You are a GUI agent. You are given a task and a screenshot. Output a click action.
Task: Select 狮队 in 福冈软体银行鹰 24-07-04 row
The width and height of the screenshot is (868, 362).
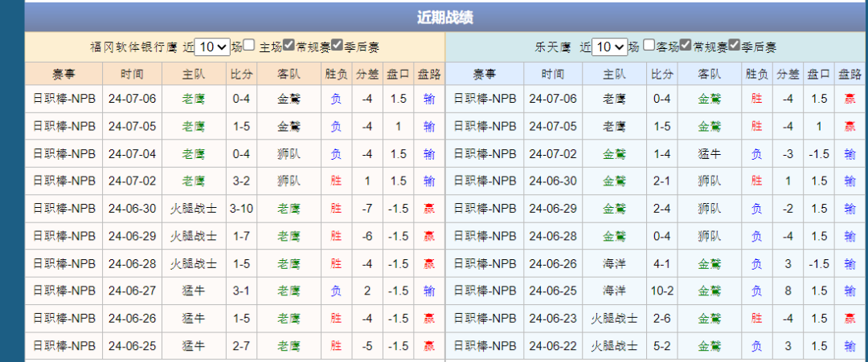pyautogui.click(x=289, y=153)
